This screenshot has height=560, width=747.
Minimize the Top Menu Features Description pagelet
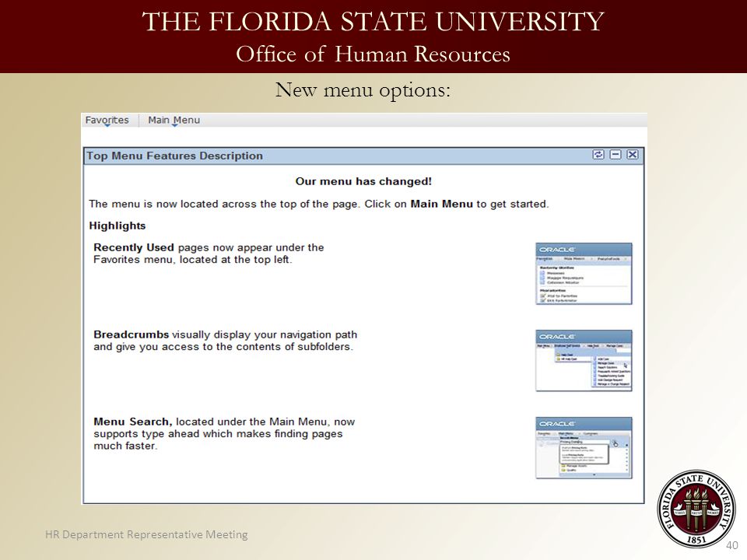pos(615,154)
